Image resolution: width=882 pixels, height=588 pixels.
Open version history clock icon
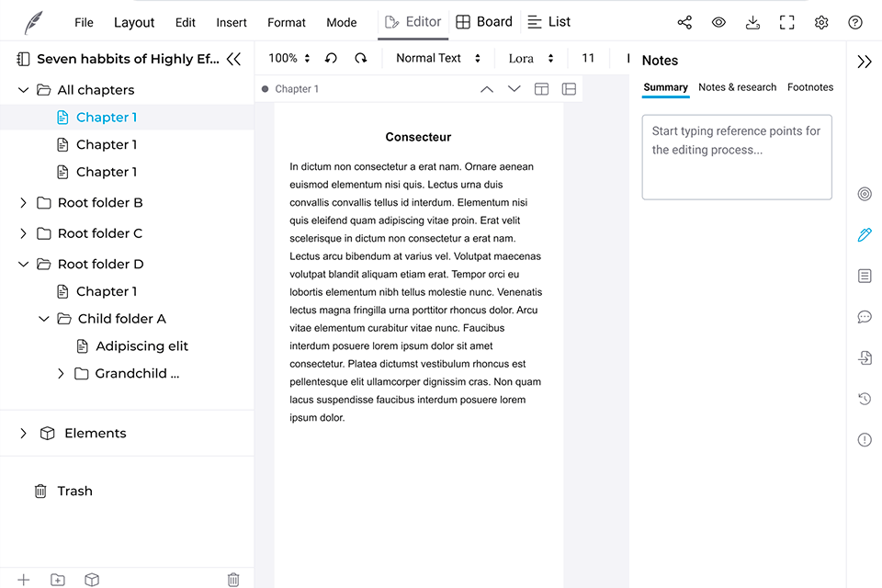click(x=865, y=399)
